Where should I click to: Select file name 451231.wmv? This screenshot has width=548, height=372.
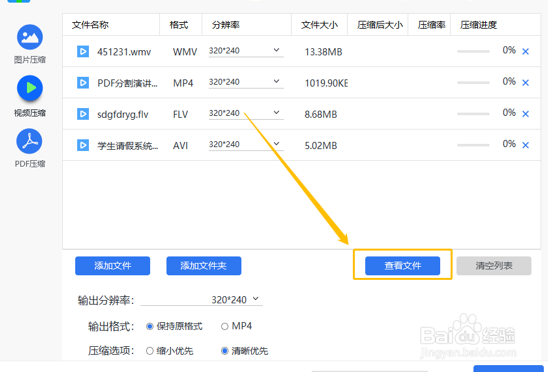pyautogui.click(x=124, y=52)
